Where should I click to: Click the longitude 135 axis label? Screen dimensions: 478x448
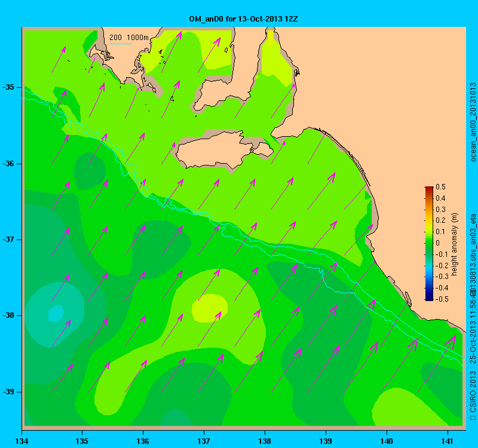click(82, 441)
